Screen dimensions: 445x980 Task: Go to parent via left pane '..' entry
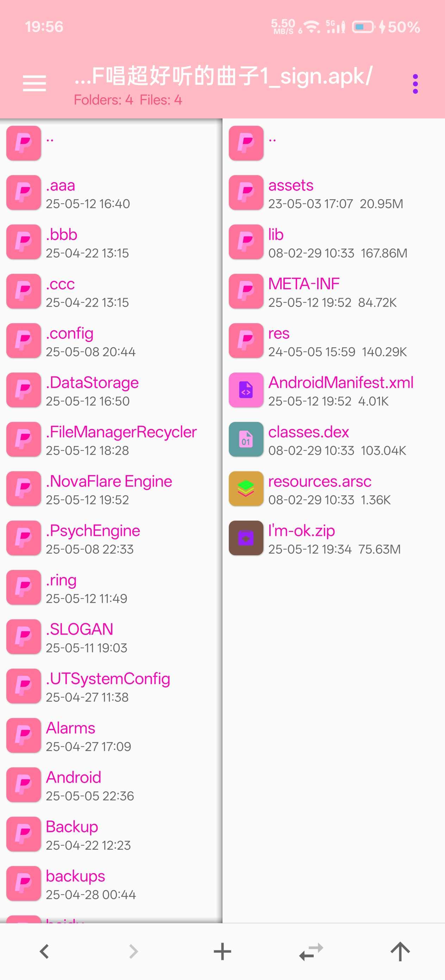(111, 143)
